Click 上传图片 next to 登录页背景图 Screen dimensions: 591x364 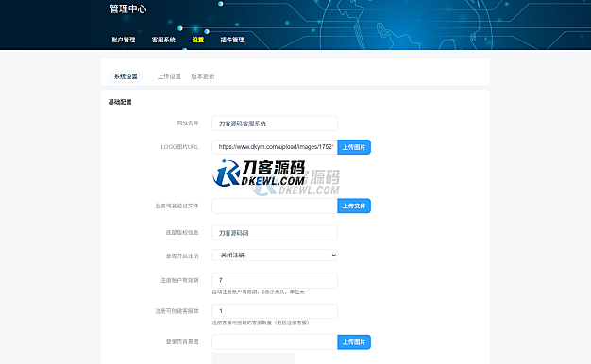(354, 341)
